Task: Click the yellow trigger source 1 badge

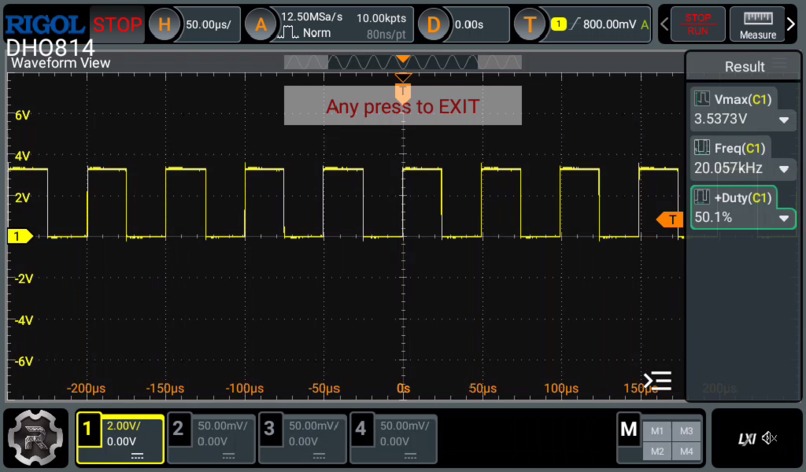Action: coord(558,24)
